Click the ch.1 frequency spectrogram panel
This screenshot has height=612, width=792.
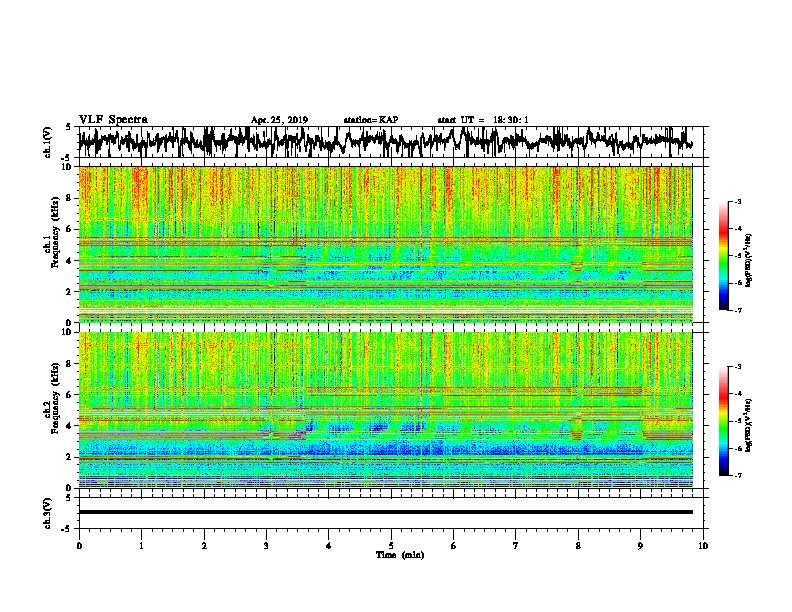pyautogui.click(x=385, y=244)
